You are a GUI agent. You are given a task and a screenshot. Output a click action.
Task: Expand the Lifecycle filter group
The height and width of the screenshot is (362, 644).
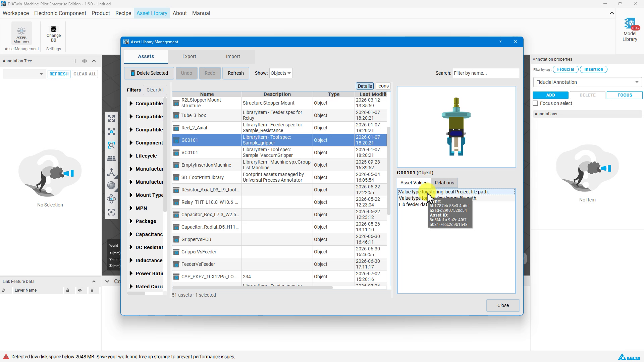[x=131, y=156]
